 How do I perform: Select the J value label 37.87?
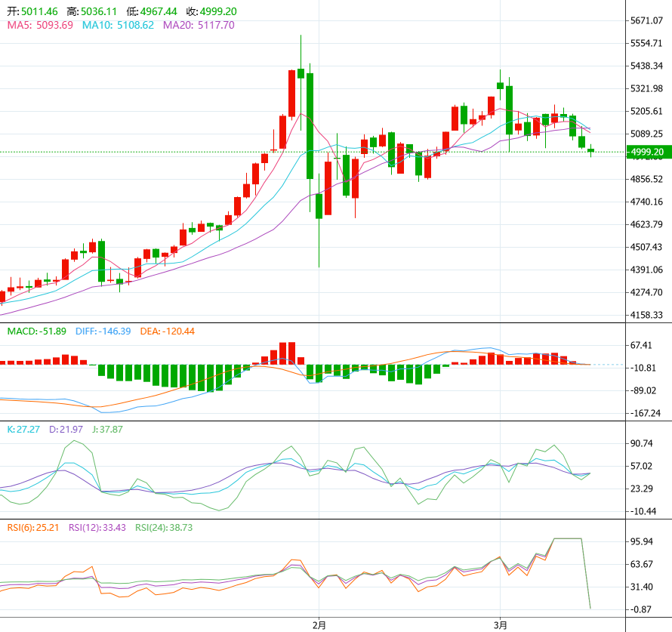(106, 430)
